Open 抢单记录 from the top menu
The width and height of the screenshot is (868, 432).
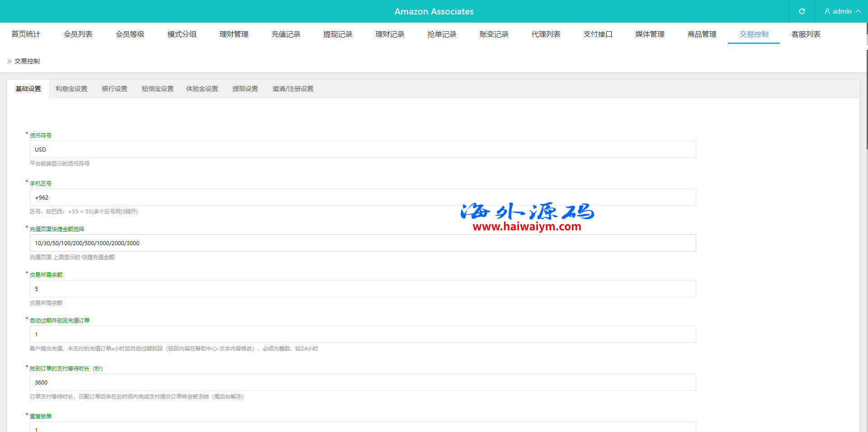tap(442, 34)
